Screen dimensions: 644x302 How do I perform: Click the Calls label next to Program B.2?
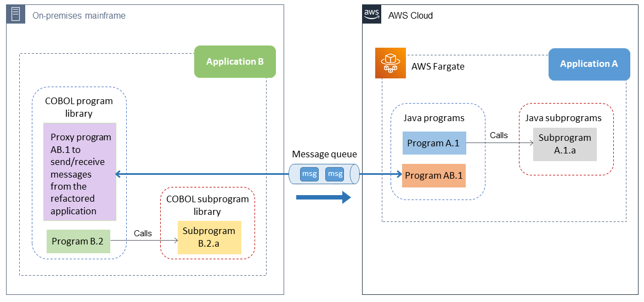point(143,233)
